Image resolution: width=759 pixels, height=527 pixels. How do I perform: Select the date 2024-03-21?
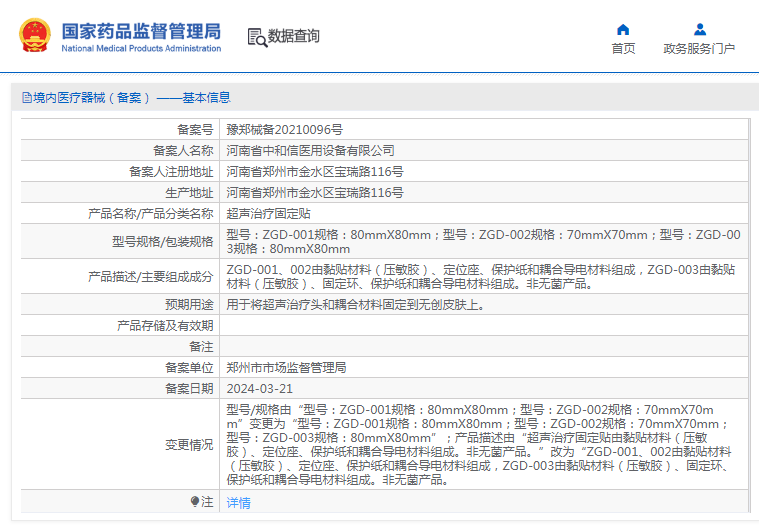pos(259,389)
